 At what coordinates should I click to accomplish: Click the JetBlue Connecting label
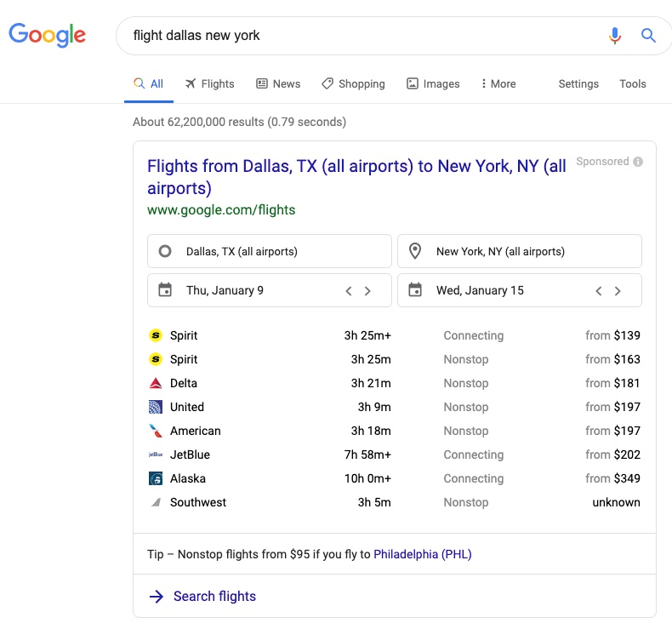pyautogui.click(x=474, y=455)
